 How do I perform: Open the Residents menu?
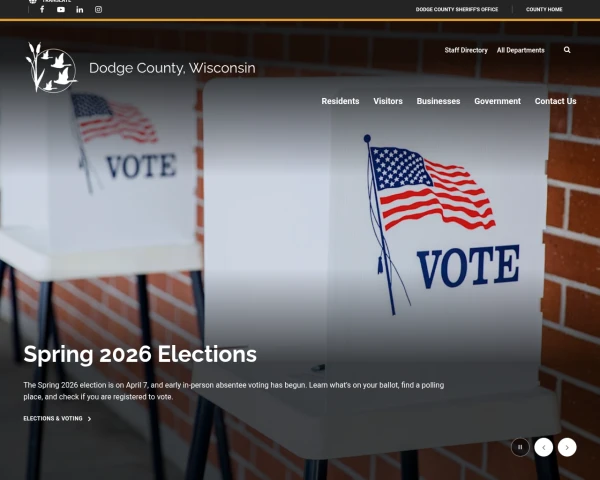(340, 101)
